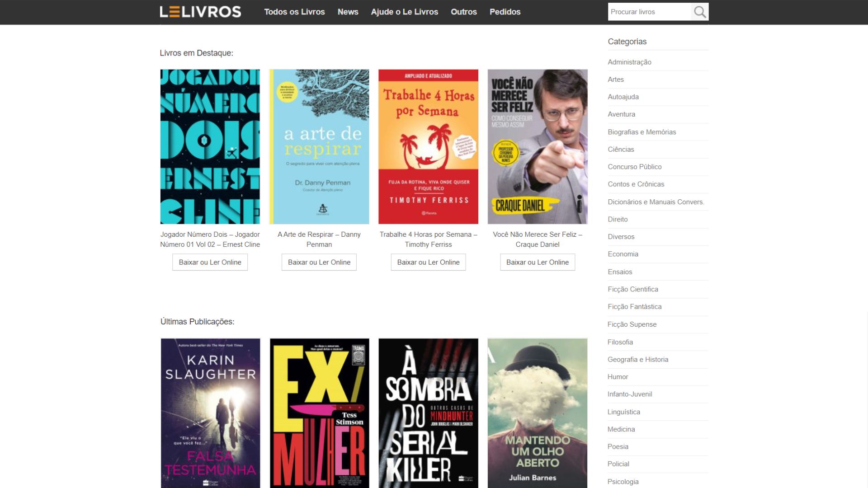Select the Ficção Supense category
This screenshot has height=488, width=868.
[632, 324]
